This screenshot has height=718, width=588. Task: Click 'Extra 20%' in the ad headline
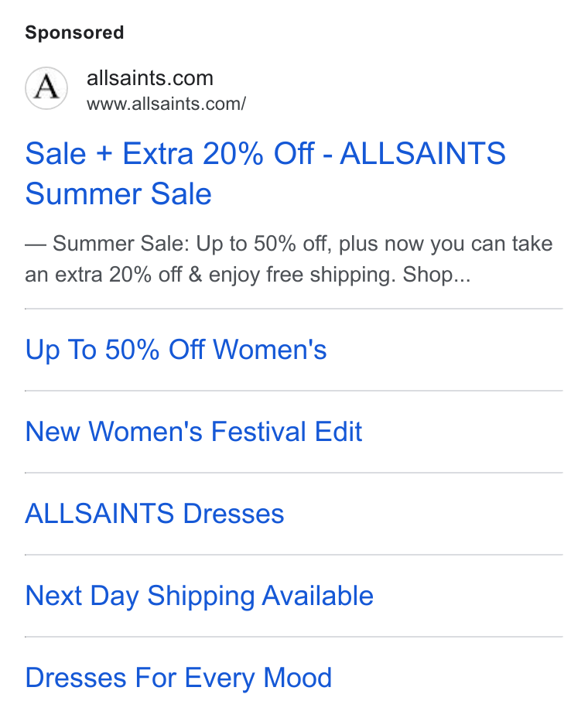193,153
